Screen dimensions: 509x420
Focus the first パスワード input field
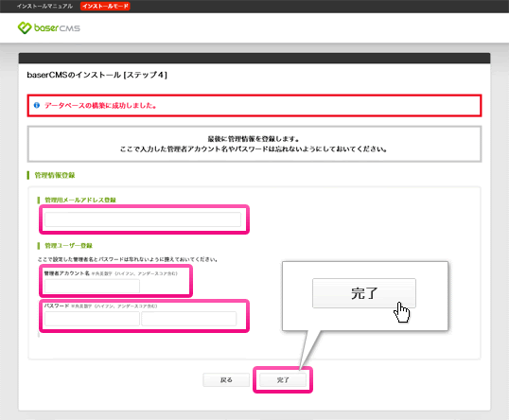coord(92,319)
